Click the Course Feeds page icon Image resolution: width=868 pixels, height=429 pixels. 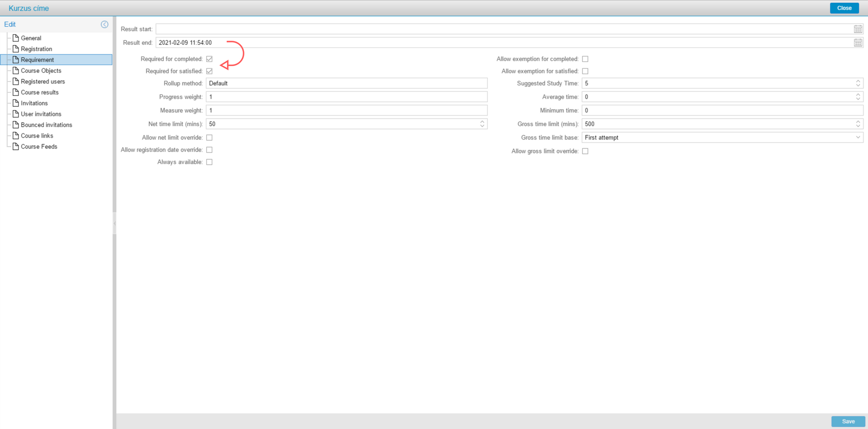16,147
